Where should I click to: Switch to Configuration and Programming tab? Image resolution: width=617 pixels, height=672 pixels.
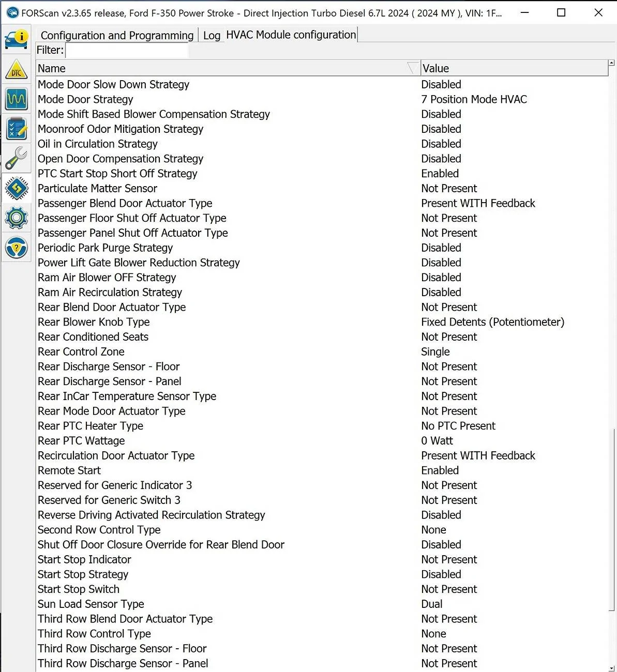point(117,35)
